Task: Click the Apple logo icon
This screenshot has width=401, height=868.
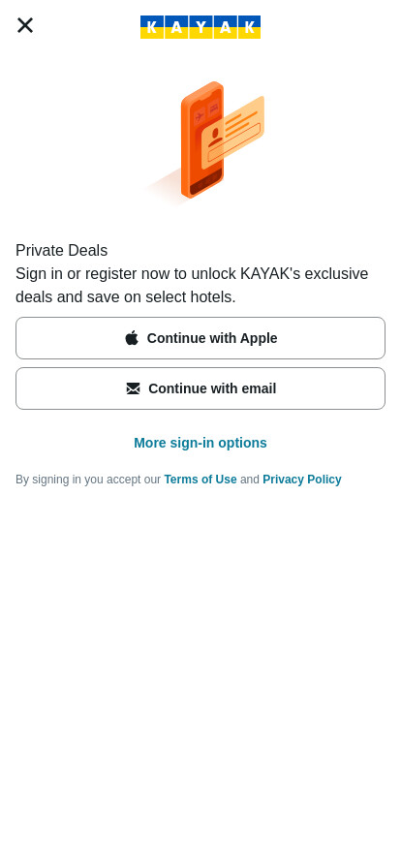Action: 132,338
